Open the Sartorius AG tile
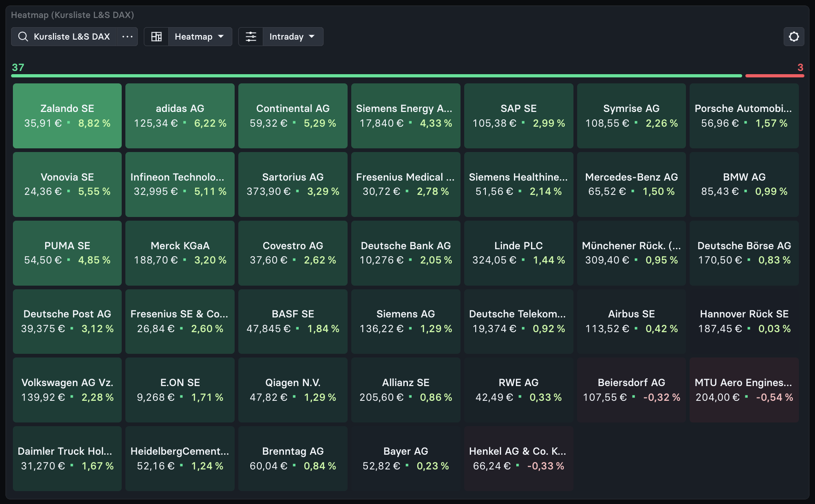815x504 pixels. tap(293, 184)
